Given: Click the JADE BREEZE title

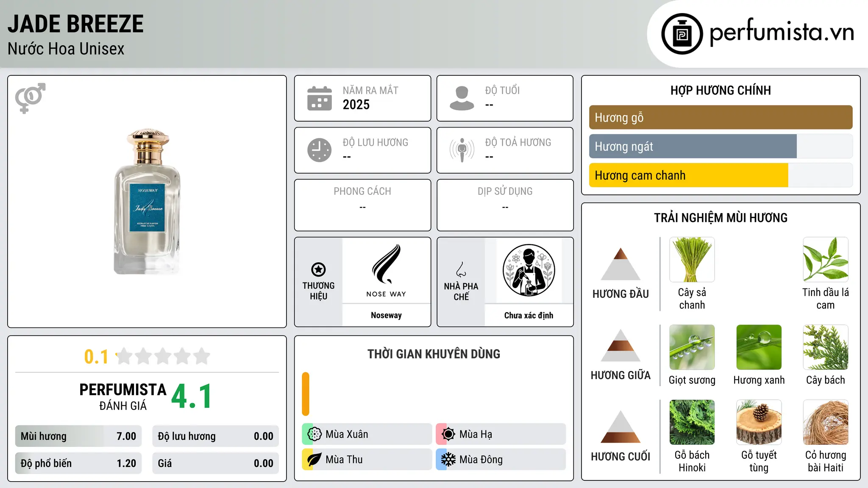Looking at the screenshot, I should 75,24.
